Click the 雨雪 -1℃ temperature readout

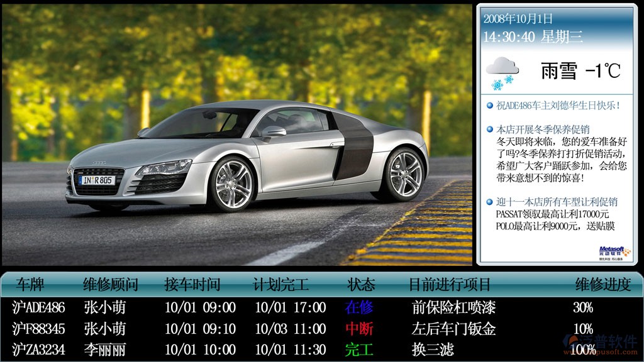(x=580, y=71)
